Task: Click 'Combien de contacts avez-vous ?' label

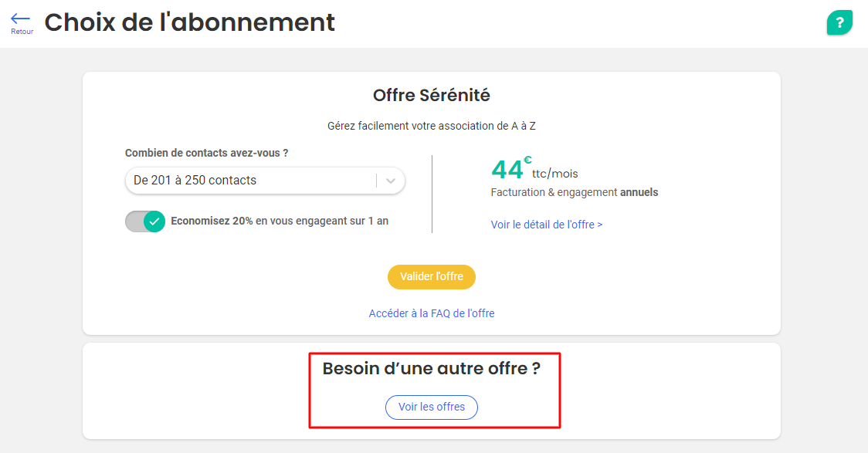Action: point(206,153)
